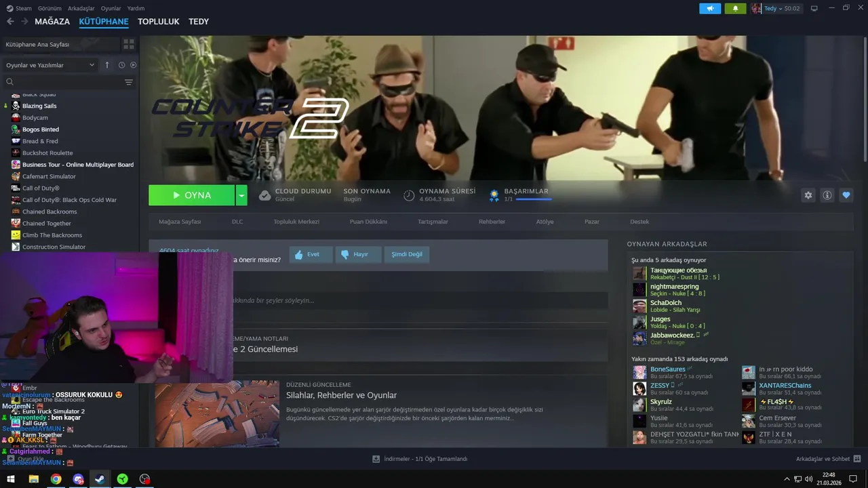The image size is (868, 488).
Task: Open the Görünüm menu
Action: tap(50, 8)
